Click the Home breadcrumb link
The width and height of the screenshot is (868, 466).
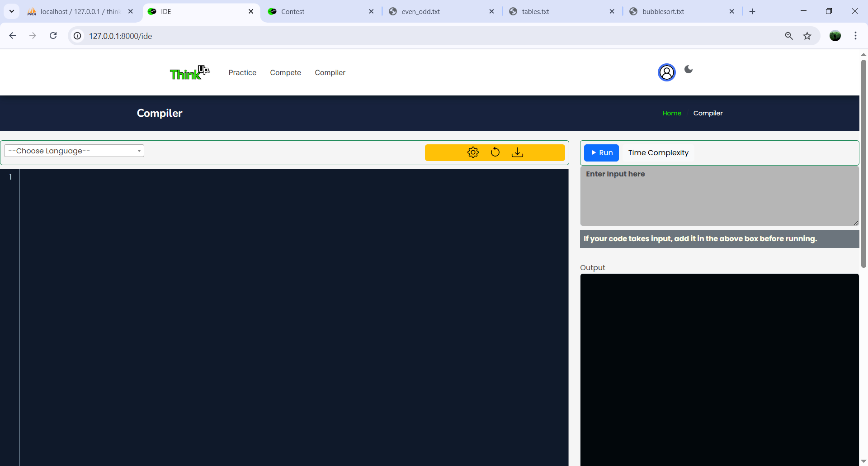(671, 113)
